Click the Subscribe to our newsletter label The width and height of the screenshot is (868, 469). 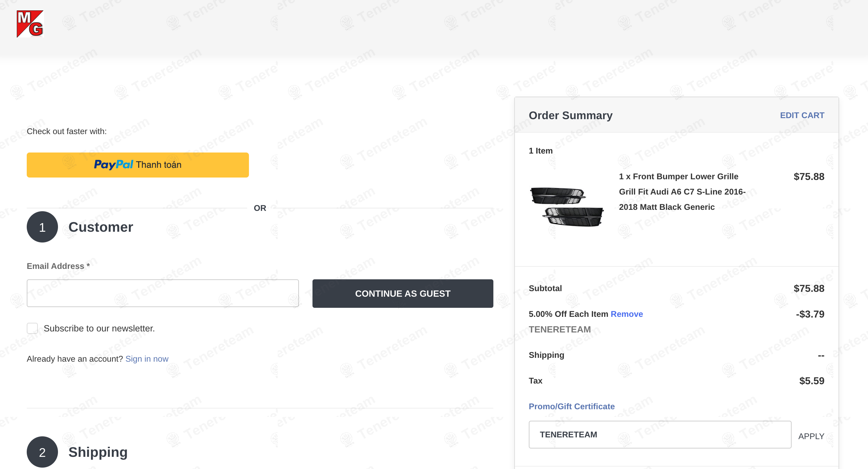[x=99, y=328]
